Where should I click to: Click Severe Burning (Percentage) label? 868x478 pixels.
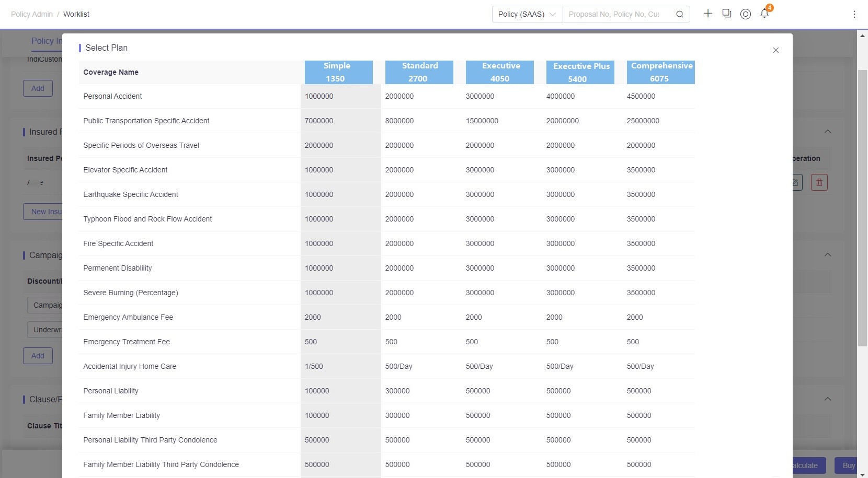tap(131, 293)
